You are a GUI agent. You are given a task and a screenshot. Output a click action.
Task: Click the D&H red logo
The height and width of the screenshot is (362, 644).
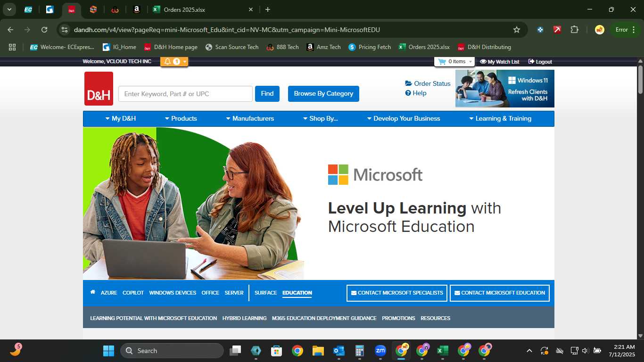pyautogui.click(x=99, y=89)
